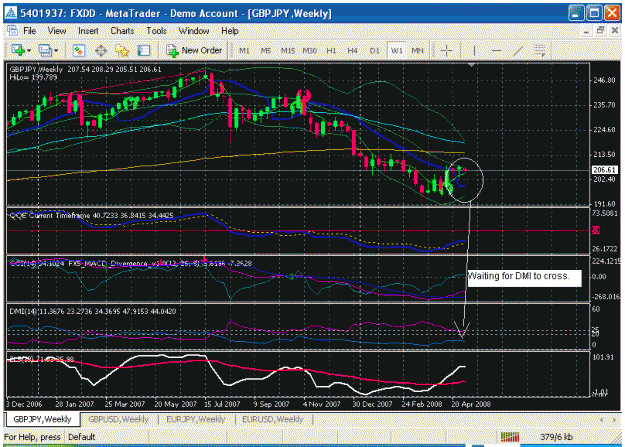
Task: Select the Horizontal Line drawing tool
Action: click(496, 50)
